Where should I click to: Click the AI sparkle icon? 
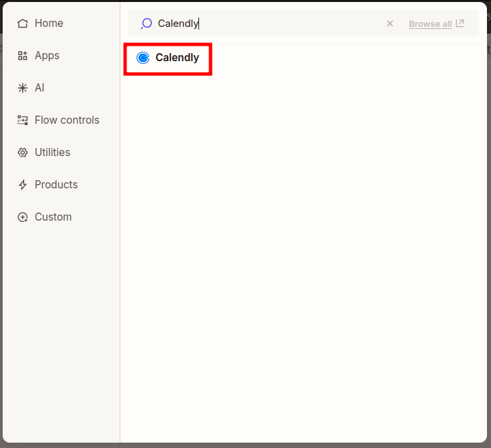[23, 87]
